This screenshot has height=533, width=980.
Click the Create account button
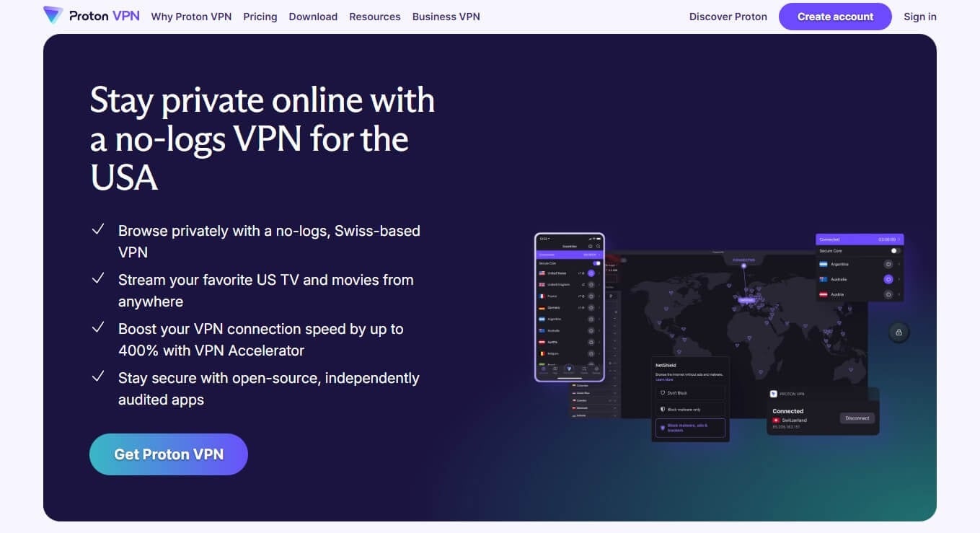pyautogui.click(x=835, y=17)
